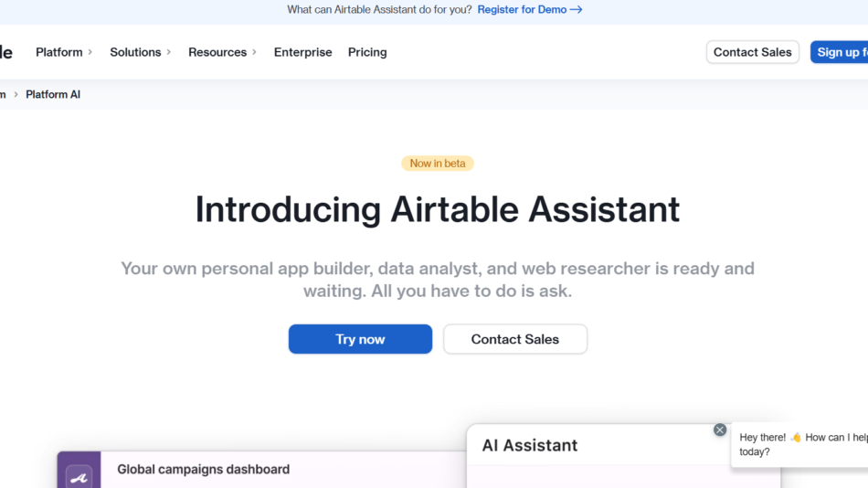
Task: Dismiss the chat greeting popup
Action: 720,430
